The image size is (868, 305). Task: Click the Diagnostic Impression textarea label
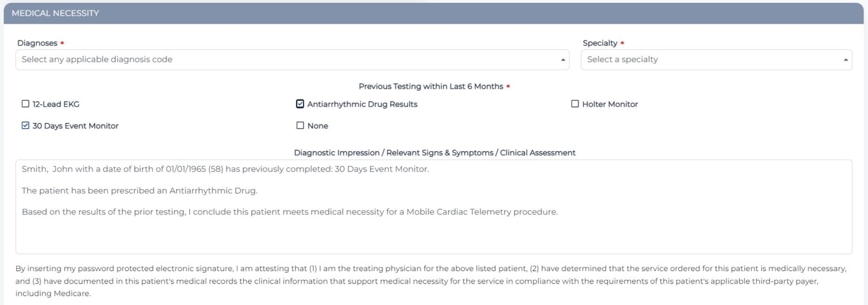[x=435, y=153]
